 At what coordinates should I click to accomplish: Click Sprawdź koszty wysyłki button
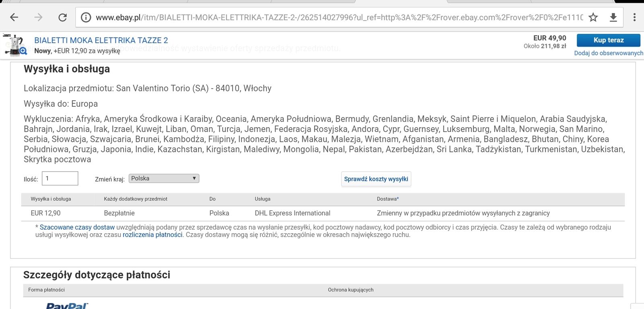point(376,179)
